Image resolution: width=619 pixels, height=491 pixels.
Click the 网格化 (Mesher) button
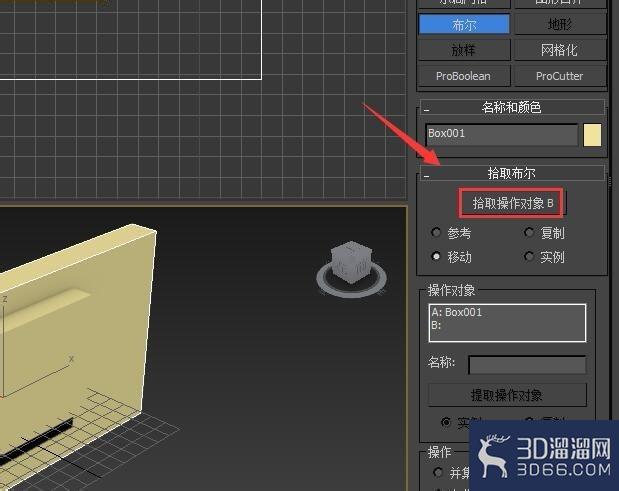pos(560,50)
